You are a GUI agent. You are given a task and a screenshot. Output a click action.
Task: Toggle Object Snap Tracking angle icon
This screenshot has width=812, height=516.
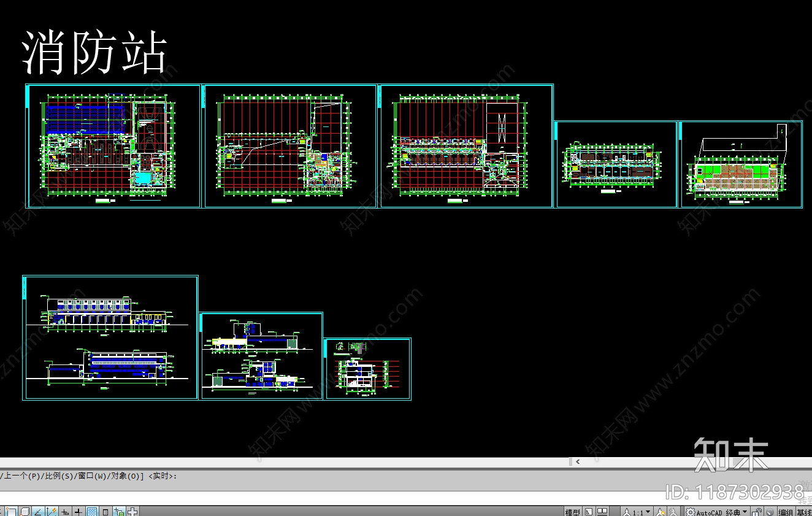click(x=38, y=511)
